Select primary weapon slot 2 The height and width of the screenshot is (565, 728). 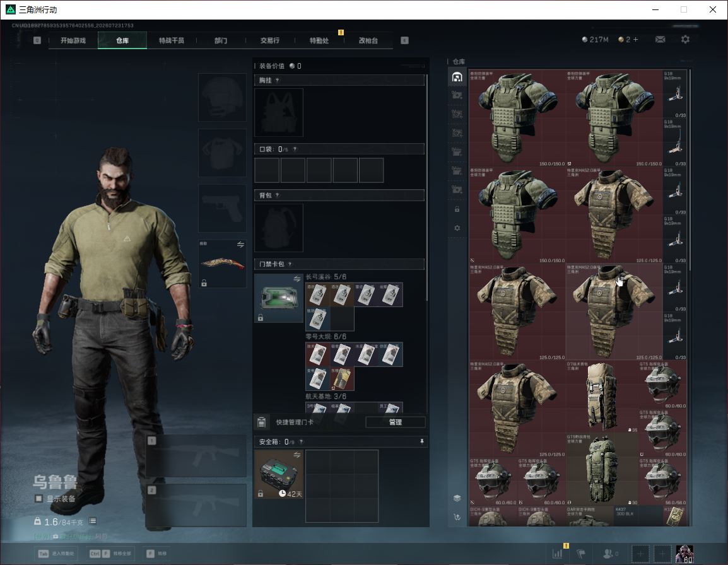[196, 506]
